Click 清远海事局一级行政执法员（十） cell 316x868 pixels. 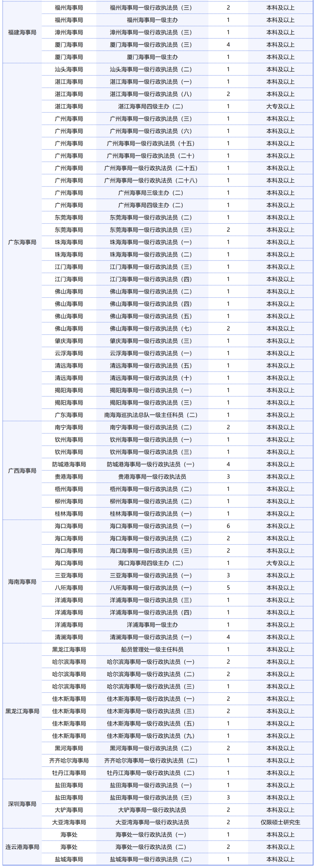(x=152, y=378)
